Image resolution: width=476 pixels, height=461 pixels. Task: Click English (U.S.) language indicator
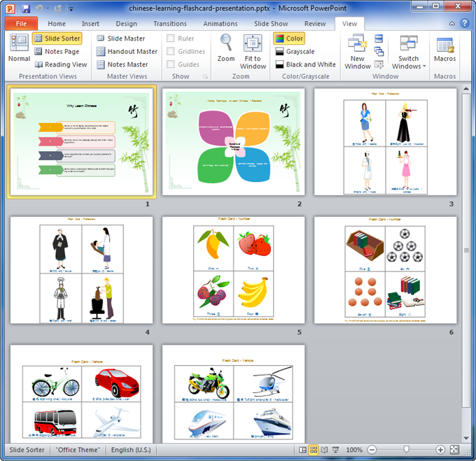131,450
